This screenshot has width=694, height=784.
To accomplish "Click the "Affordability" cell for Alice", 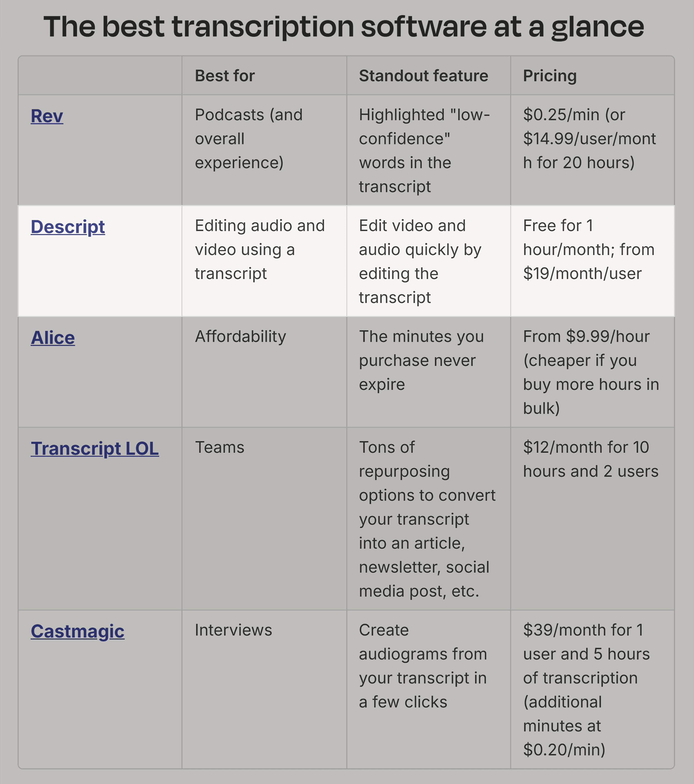I will [x=240, y=336].
